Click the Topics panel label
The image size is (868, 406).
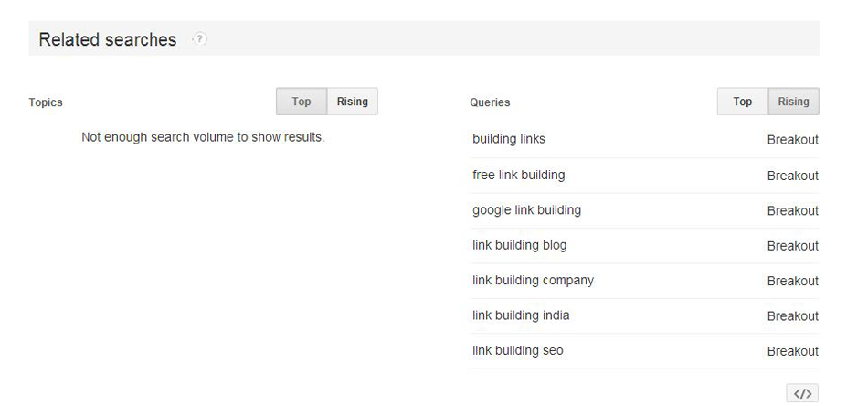46,102
